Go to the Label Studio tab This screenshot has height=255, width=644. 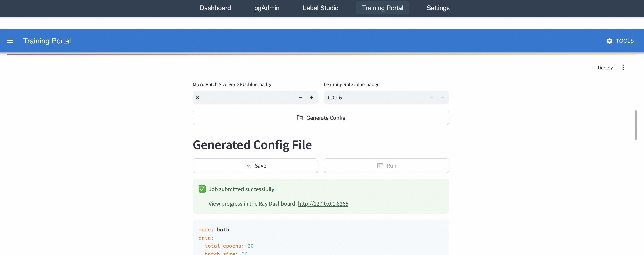click(321, 8)
